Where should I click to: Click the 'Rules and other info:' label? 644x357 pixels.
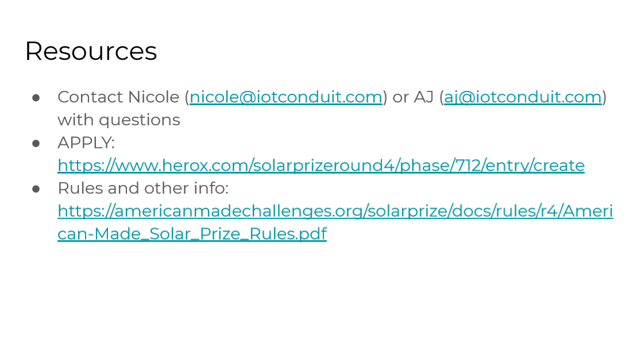[143, 188]
